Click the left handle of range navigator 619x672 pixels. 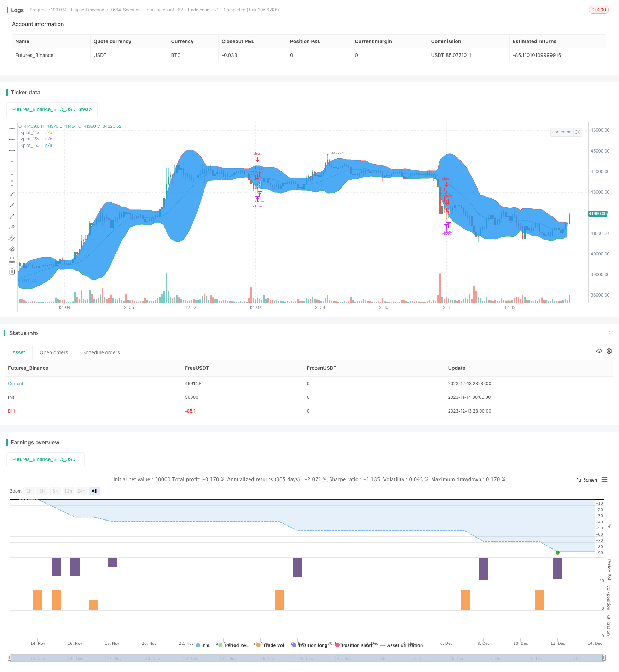point(10,658)
